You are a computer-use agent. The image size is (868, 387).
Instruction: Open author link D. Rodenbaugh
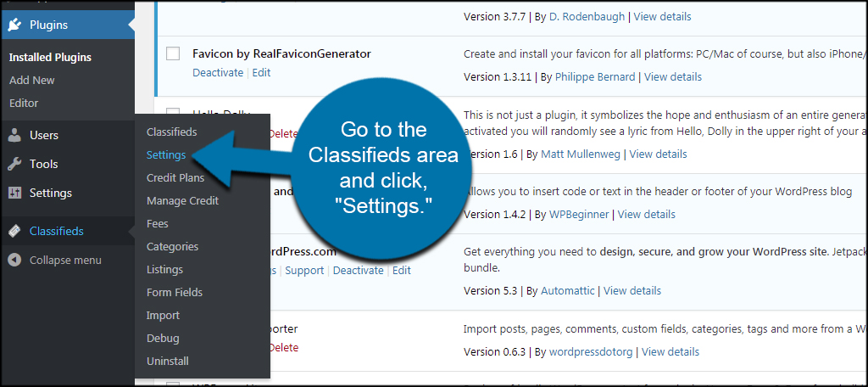pyautogui.click(x=587, y=17)
